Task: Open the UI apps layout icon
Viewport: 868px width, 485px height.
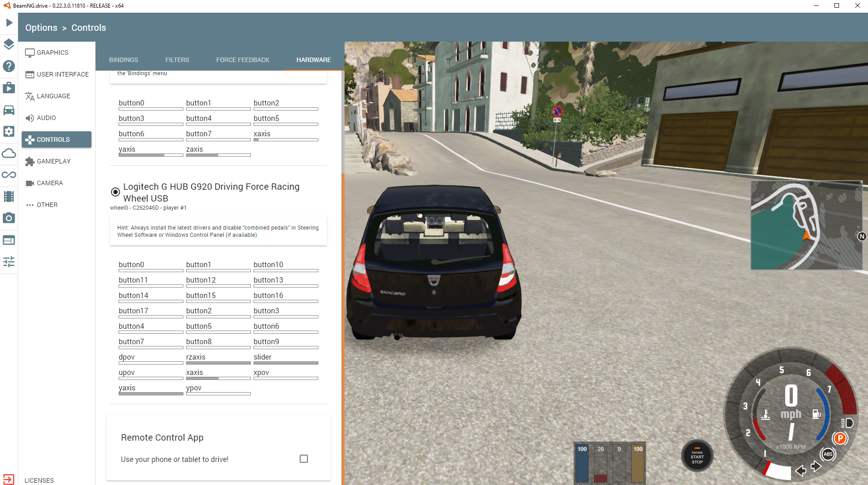Action: coord(9,240)
